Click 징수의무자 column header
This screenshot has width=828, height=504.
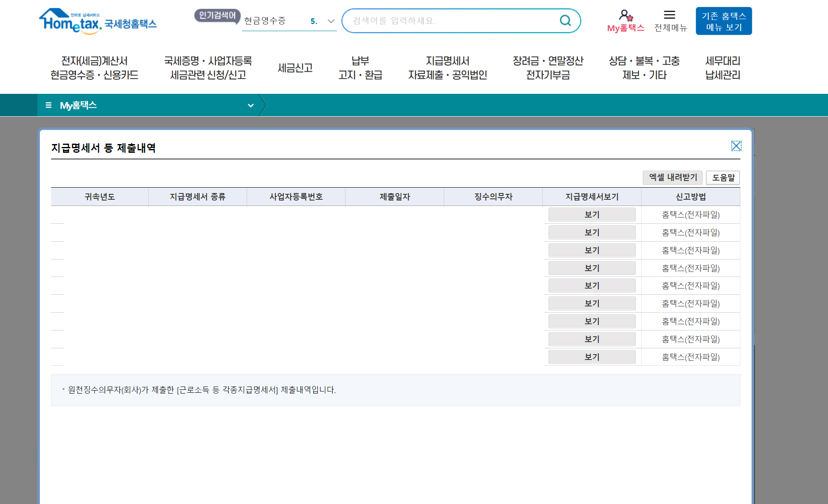tap(493, 197)
